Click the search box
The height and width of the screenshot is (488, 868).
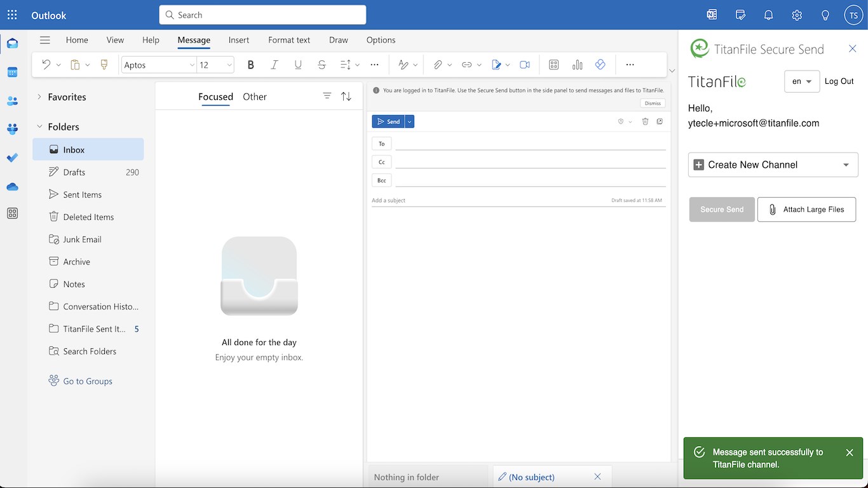tap(262, 15)
